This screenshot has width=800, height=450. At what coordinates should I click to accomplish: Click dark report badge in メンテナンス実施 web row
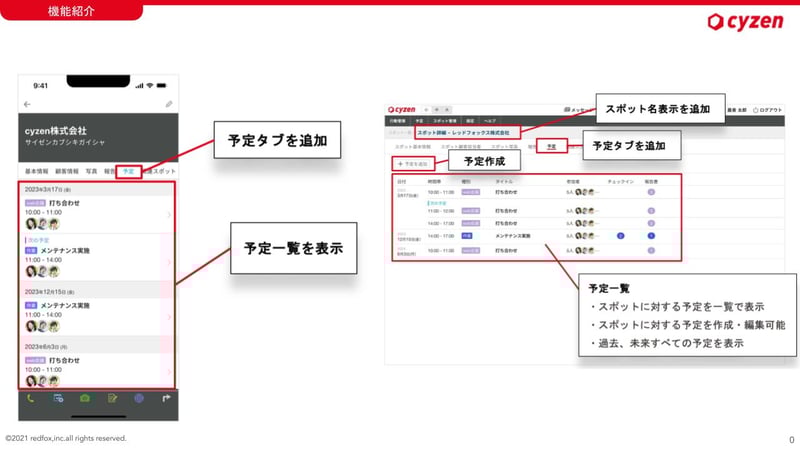pyautogui.click(x=651, y=236)
